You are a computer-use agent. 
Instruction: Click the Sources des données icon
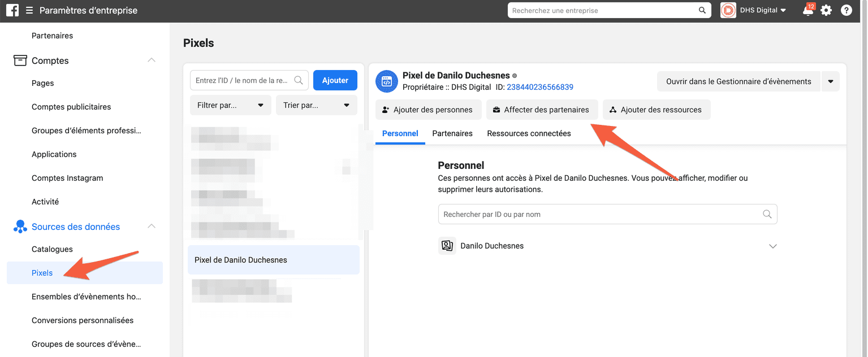(20, 227)
